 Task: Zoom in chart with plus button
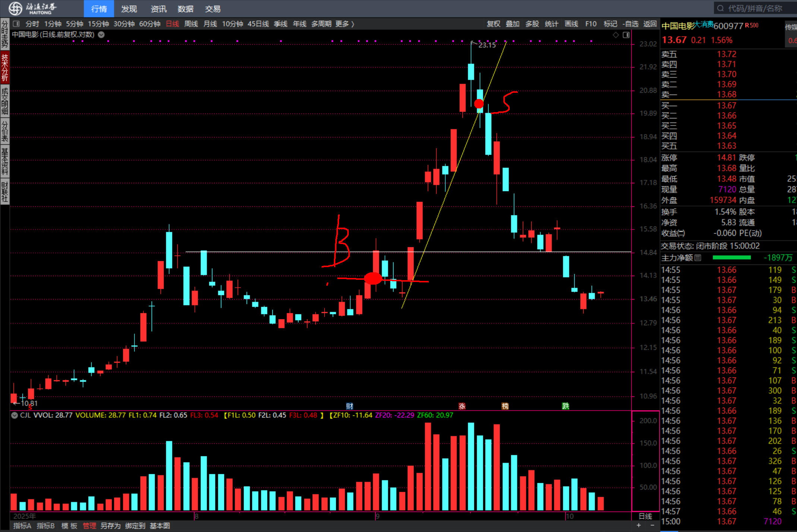point(639,525)
